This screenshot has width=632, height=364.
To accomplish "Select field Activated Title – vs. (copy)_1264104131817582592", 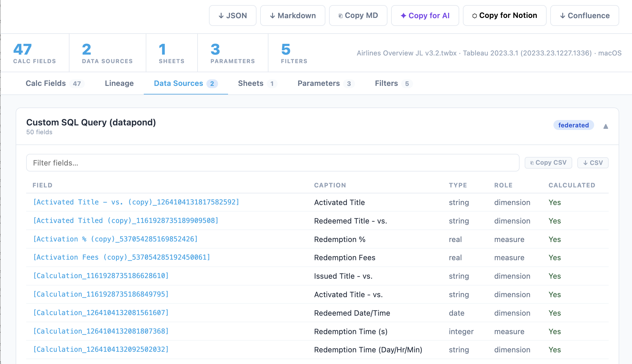I will tap(136, 202).
